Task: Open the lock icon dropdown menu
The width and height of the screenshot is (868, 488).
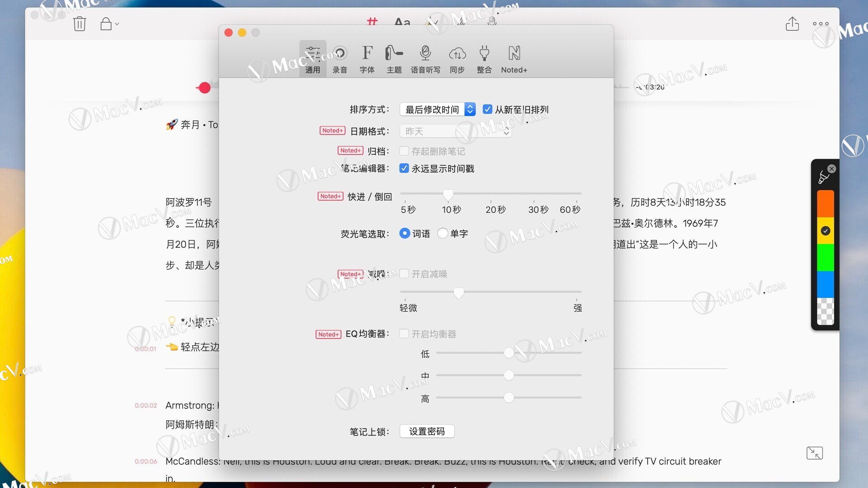Action: (x=108, y=23)
